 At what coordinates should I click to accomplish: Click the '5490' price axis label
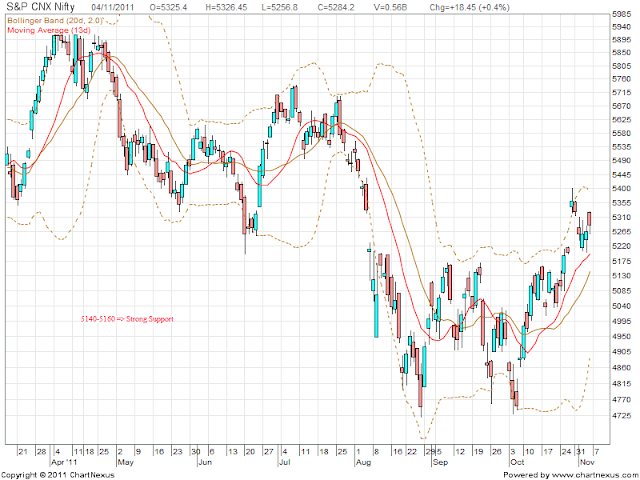point(622,160)
